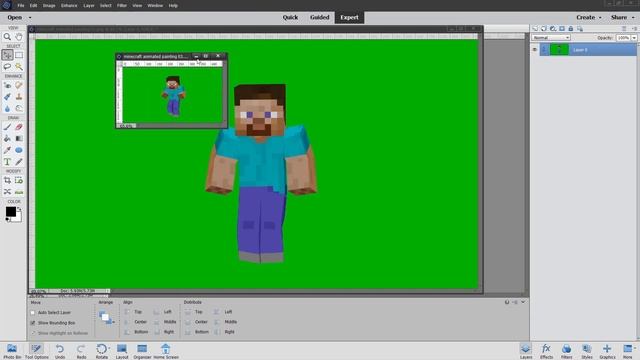Viewport: 640px width, 360px height.
Task: Open the Photo Bin
Action: 12,351
